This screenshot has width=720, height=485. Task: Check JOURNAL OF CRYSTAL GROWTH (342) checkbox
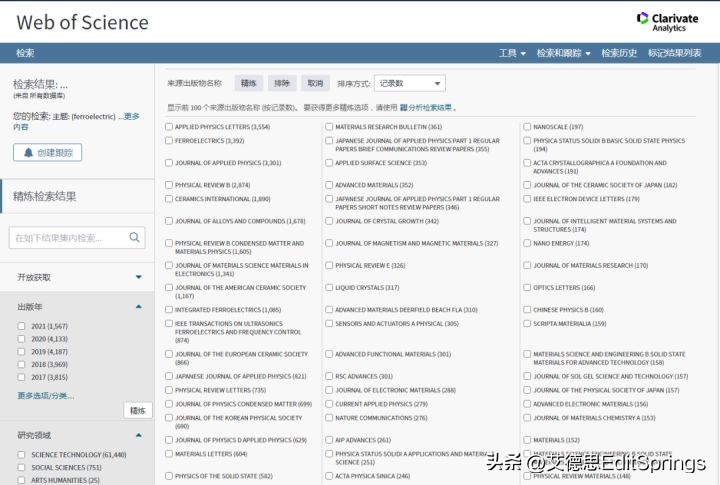point(329,221)
